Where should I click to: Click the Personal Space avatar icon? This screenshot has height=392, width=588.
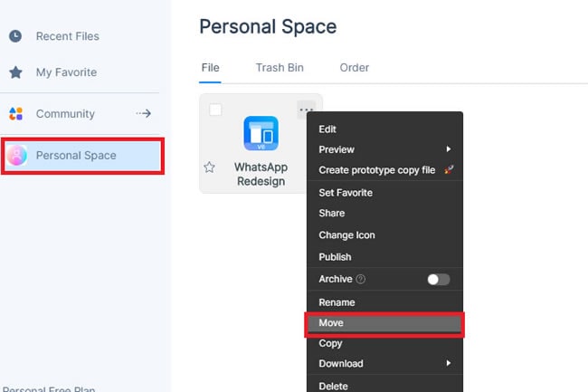point(17,156)
